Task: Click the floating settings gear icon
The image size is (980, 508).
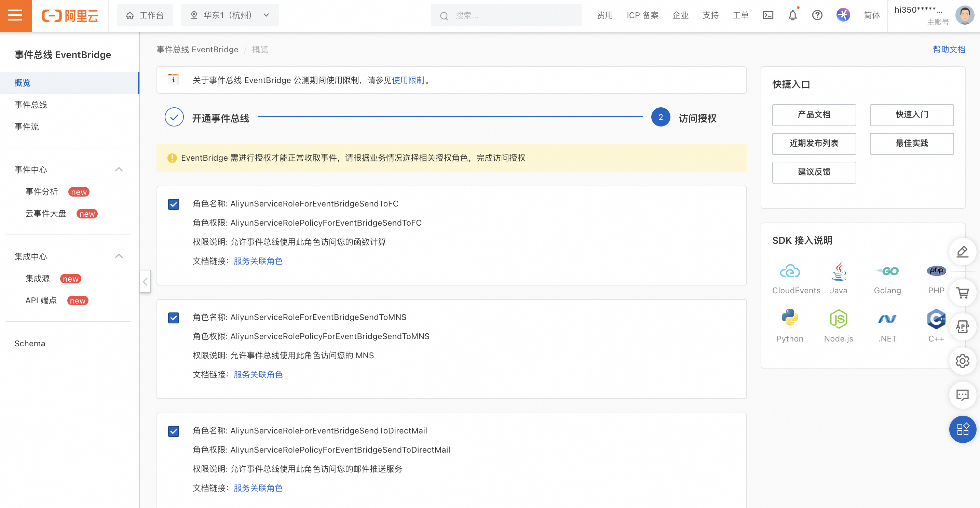Action: tap(962, 361)
